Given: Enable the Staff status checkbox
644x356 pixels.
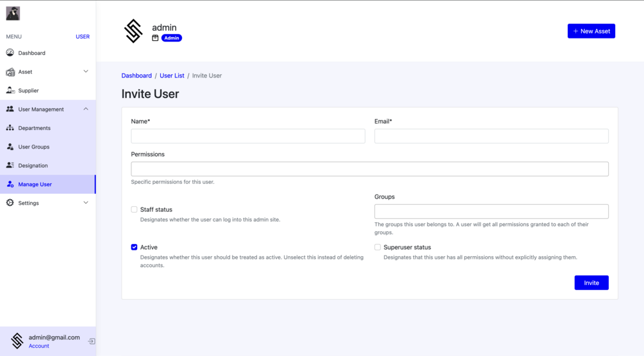Looking at the screenshot, I should click(135, 209).
